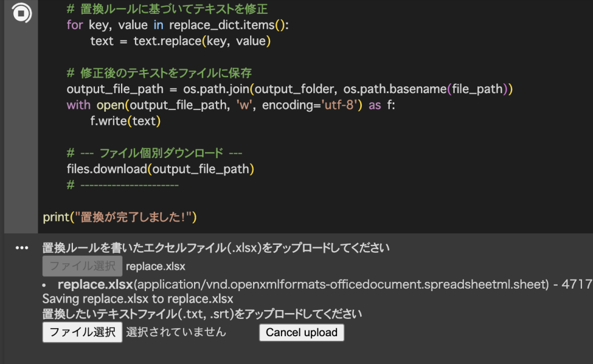This screenshot has width=593, height=364.
Task: Click the 選択されていません file status label
Action: coord(176,333)
